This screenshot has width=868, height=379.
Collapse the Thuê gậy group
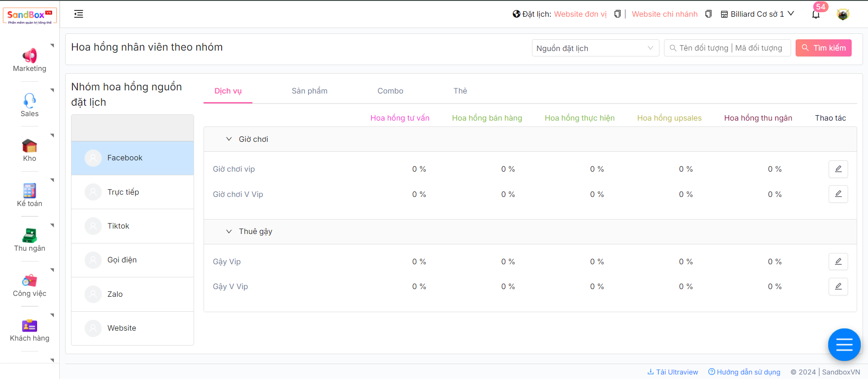point(229,231)
